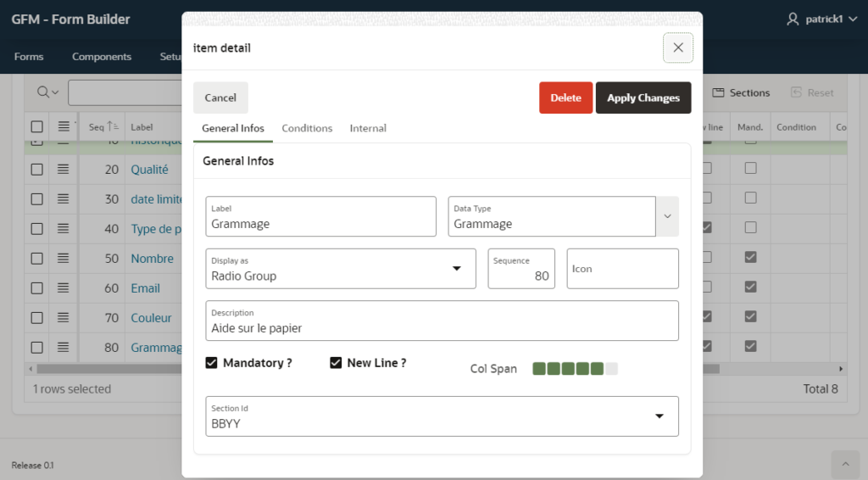868x480 pixels.
Task: Switch to the Conditions tab
Action: (x=307, y=128)
